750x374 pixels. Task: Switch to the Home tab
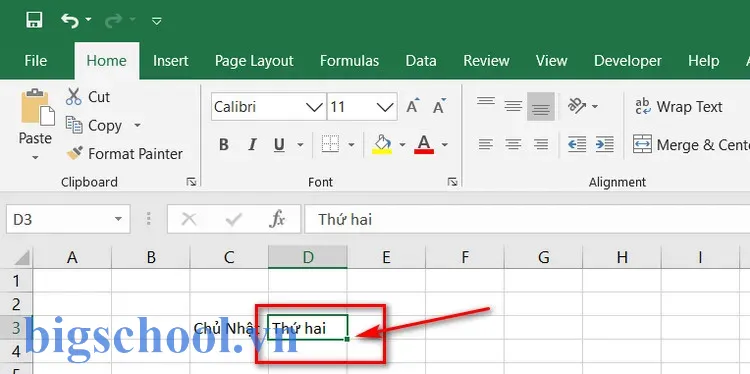click(107, 61)
